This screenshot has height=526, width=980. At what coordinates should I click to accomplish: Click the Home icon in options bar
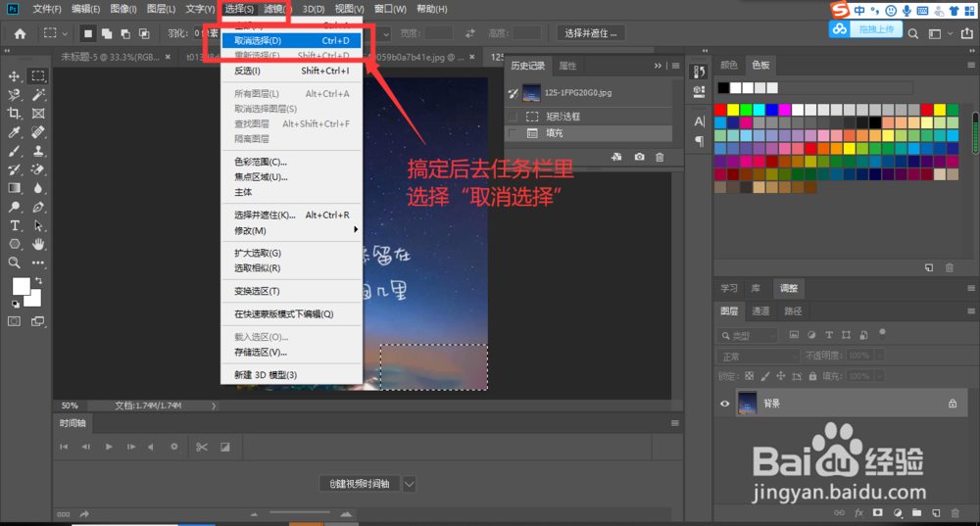click(20, 33)
